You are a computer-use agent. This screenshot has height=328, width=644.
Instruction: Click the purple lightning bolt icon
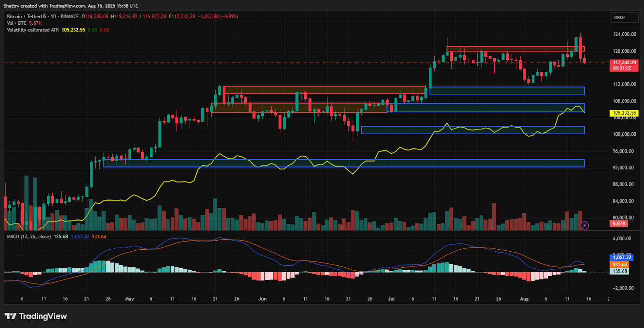click(x=584, y=225)
